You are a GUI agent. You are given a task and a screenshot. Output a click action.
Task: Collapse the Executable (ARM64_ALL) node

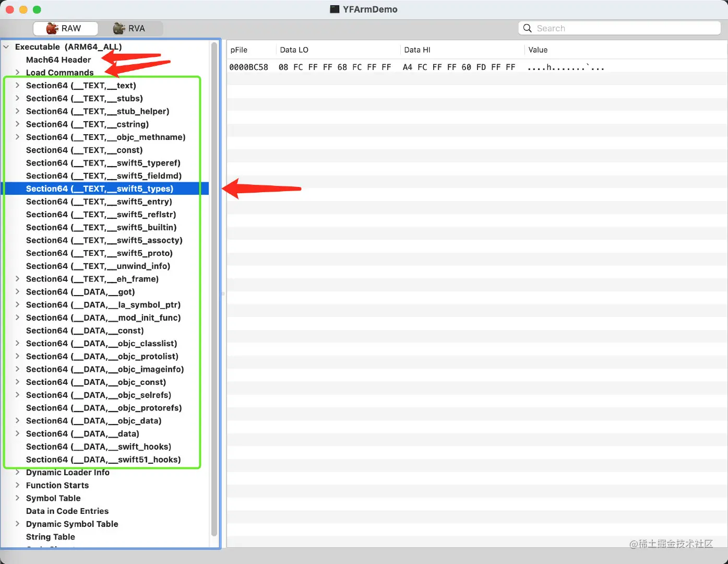click(6, 47)
